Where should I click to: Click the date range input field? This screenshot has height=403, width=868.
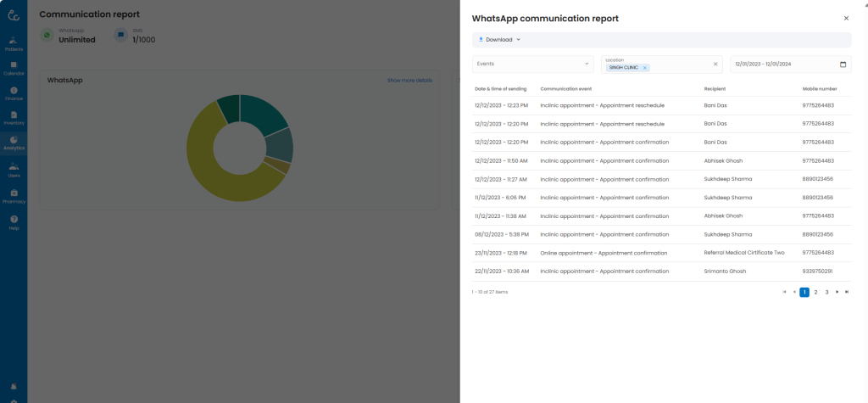tap(780, 64)
